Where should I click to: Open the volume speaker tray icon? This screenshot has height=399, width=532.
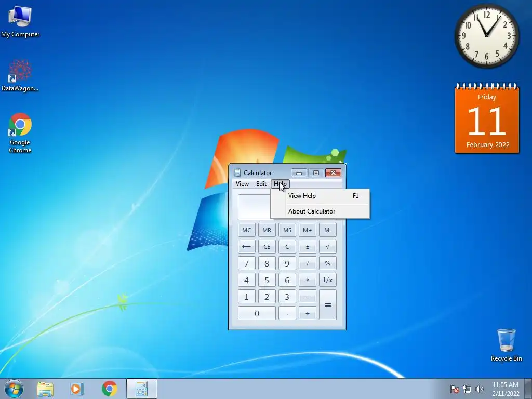[479, 389]
